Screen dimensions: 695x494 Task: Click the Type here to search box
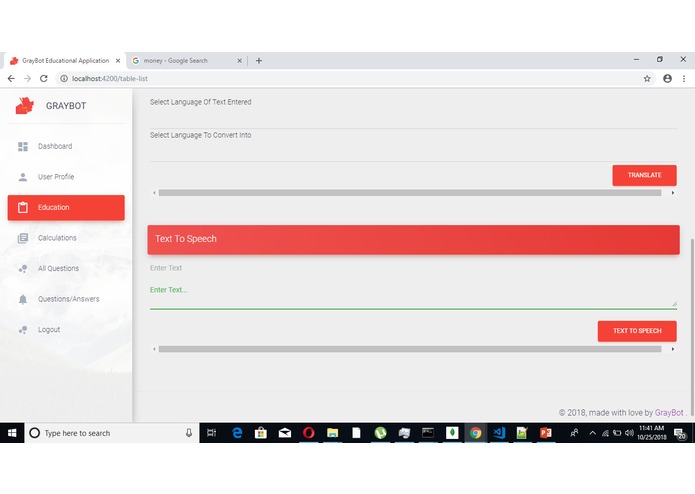pyautogui.click(x=111, y=433)
